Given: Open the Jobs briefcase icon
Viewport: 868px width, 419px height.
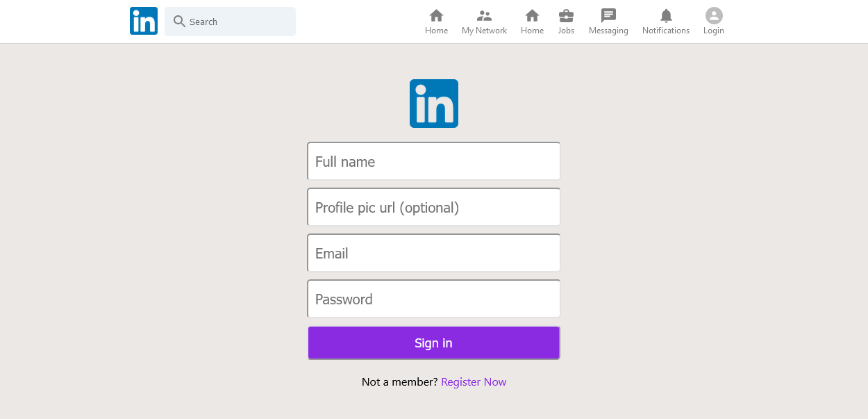Looking at the screenshot, I should point(566,15).
